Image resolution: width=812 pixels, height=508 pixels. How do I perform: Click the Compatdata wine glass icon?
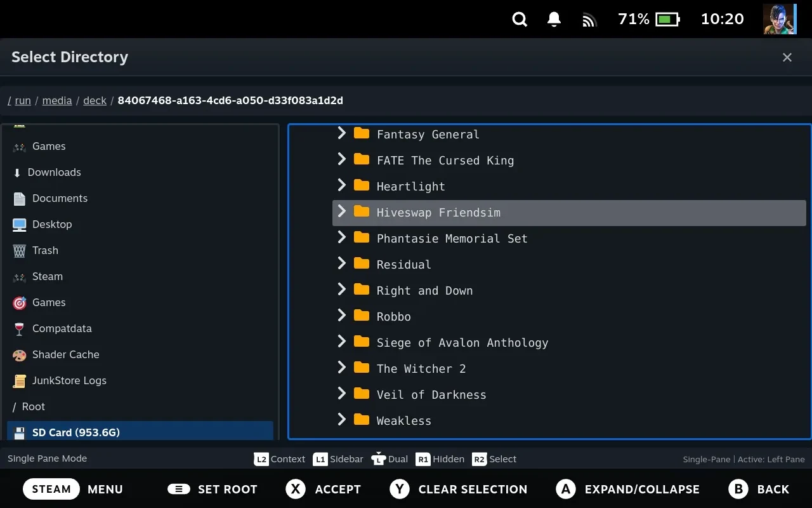(x=20, y=329)
